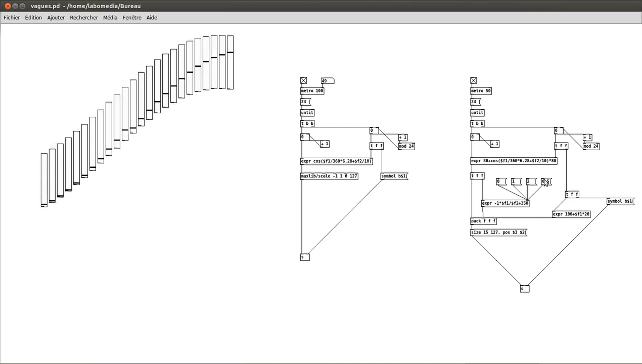
Task: Click the 24 message under metro 100
Action: [305, 102]
